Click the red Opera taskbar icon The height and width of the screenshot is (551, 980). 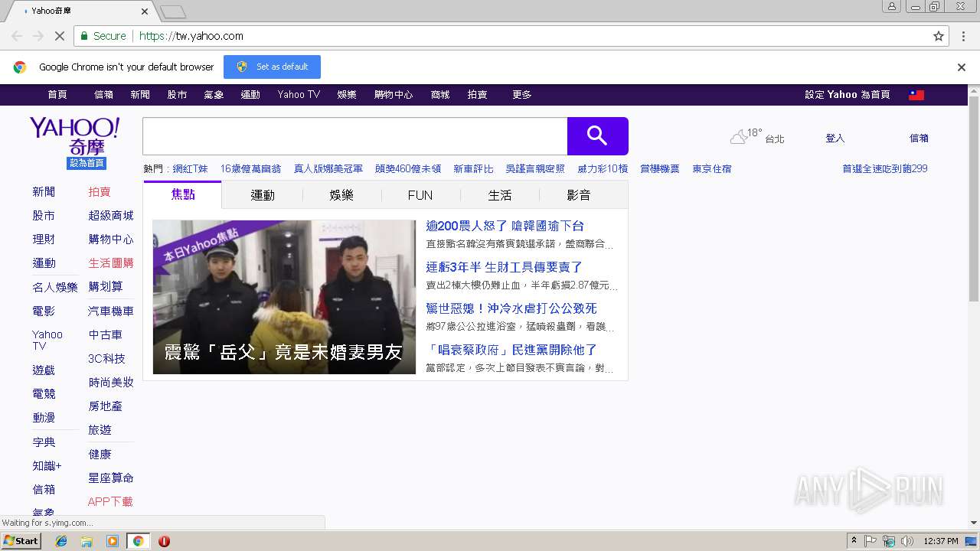164,541
